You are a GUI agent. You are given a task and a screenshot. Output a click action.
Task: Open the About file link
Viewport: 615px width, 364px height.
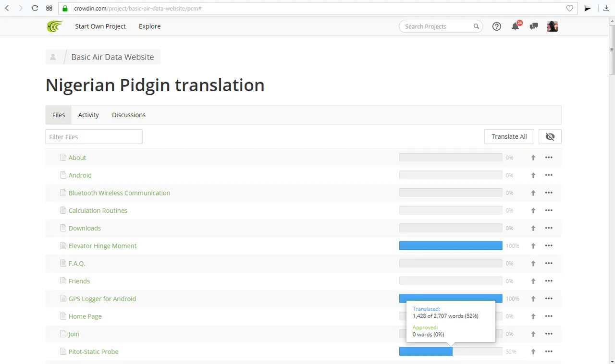point(77,158)
